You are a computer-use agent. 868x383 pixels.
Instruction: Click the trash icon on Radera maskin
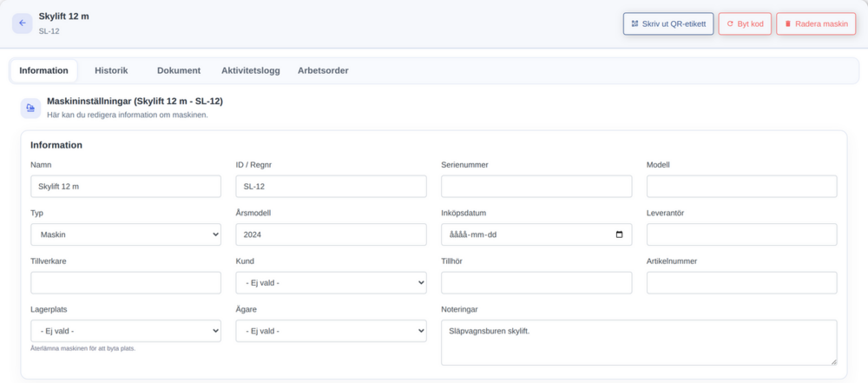[788, 23]
